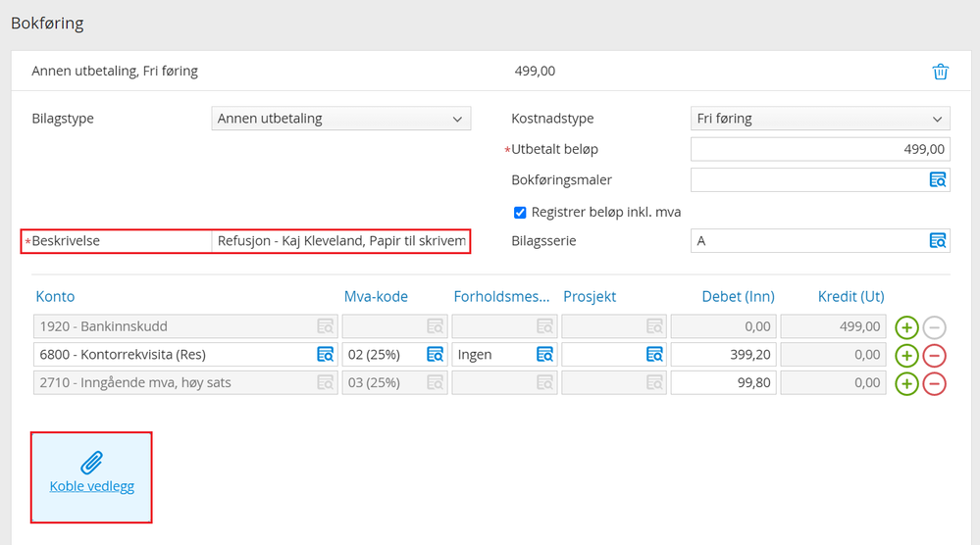The width and height of the screenshot is (980, 545).
Task: Edit the debet amount 99,80
Action: click(723, 382)
